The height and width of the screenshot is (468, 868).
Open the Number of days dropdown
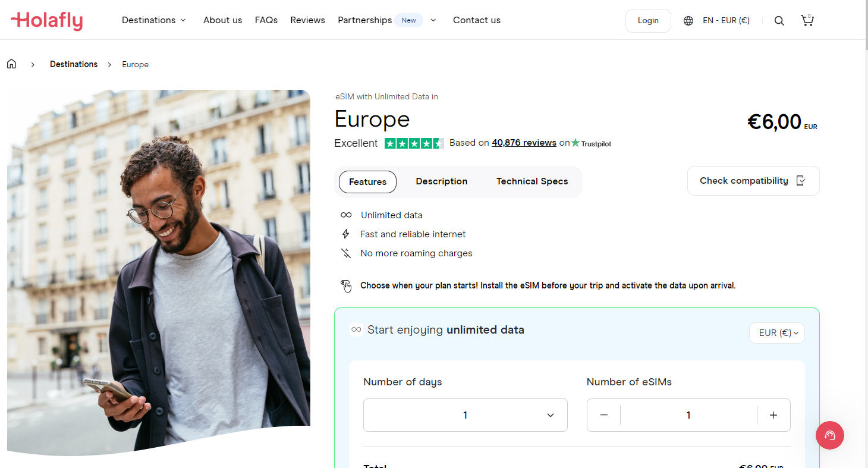point(465,415)
